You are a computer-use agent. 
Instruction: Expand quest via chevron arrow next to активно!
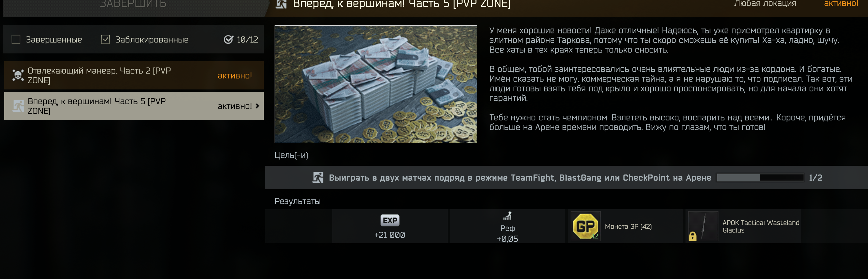coord(257,106)
